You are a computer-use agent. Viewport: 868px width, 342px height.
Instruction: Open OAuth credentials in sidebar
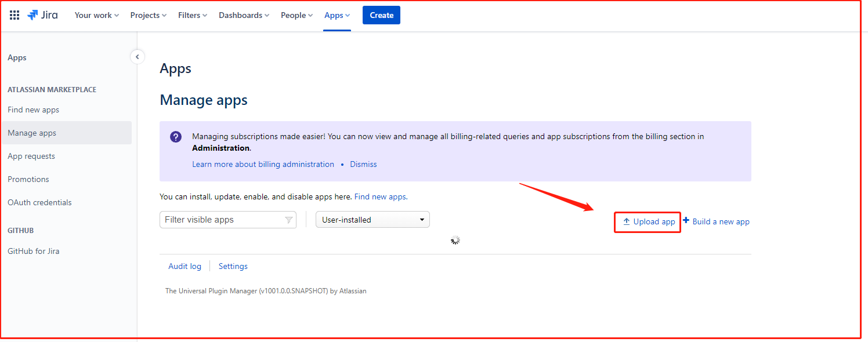click(x=39, y=202)
